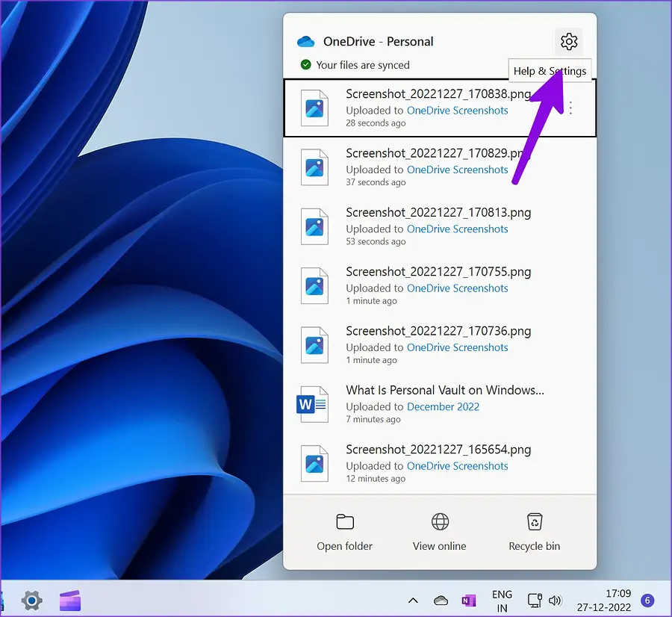Open the Recycle bin icon
The image size is (672, 617).
pyautogui.click(x=534, y=521)
